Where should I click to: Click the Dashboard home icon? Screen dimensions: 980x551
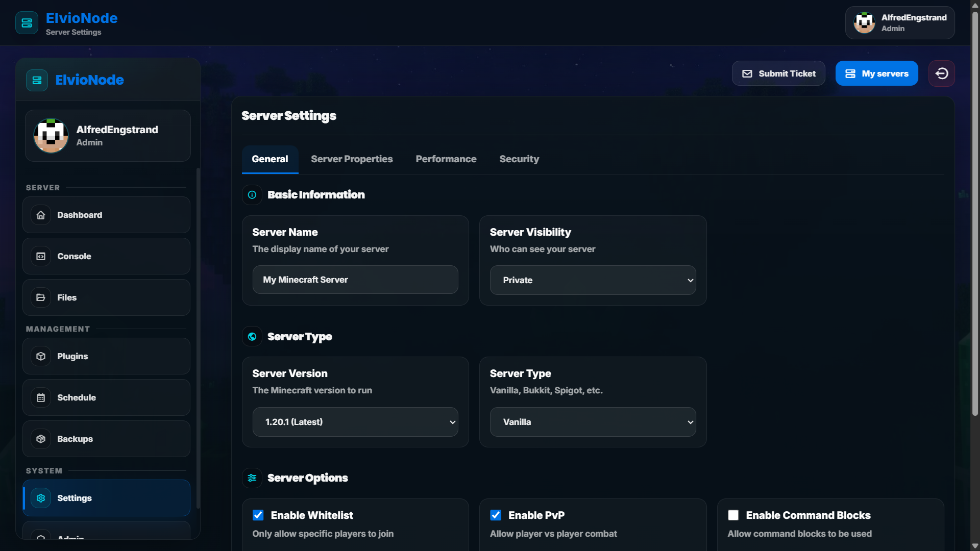[41, 215]
